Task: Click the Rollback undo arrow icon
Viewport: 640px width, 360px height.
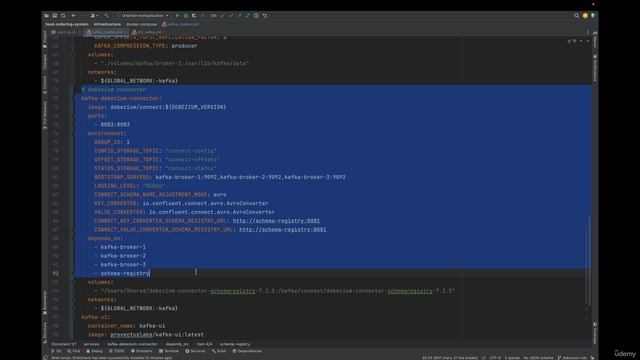Action: 265,16
